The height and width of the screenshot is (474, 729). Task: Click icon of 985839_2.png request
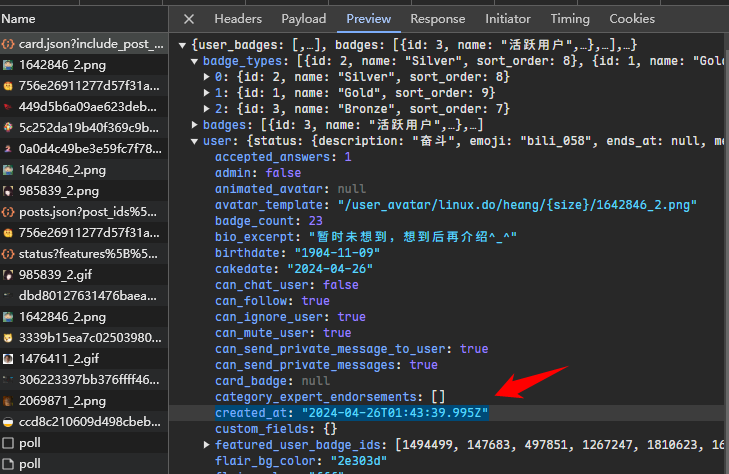[8, 191]
